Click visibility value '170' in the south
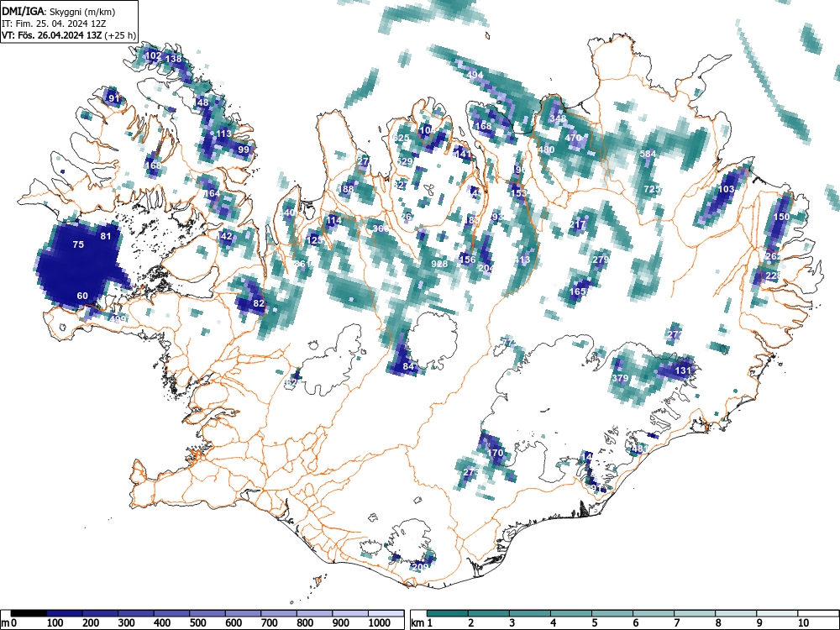This screenshot has height=630, width=840. point(495,453)
